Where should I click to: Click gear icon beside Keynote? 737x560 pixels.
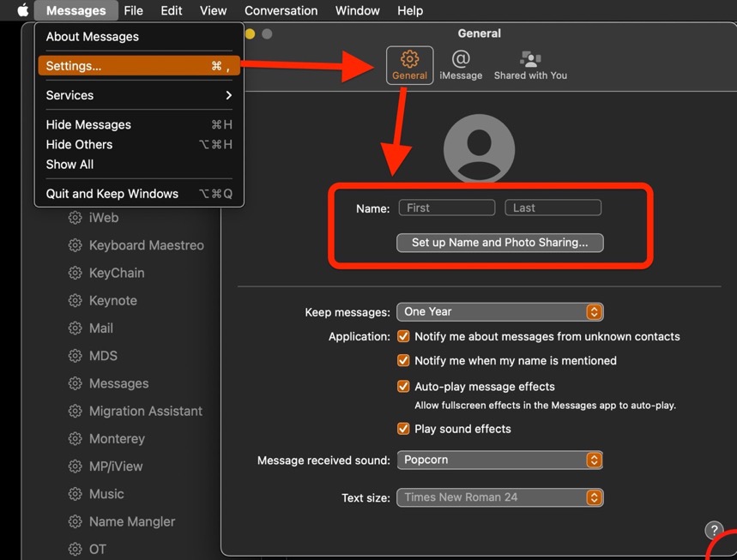pos(75,301)
